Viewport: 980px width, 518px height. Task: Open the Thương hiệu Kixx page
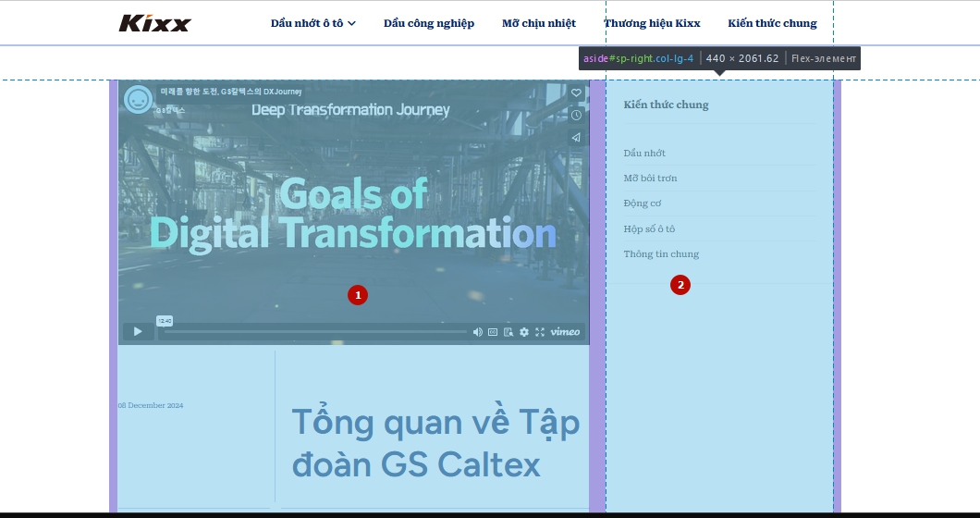652,23
